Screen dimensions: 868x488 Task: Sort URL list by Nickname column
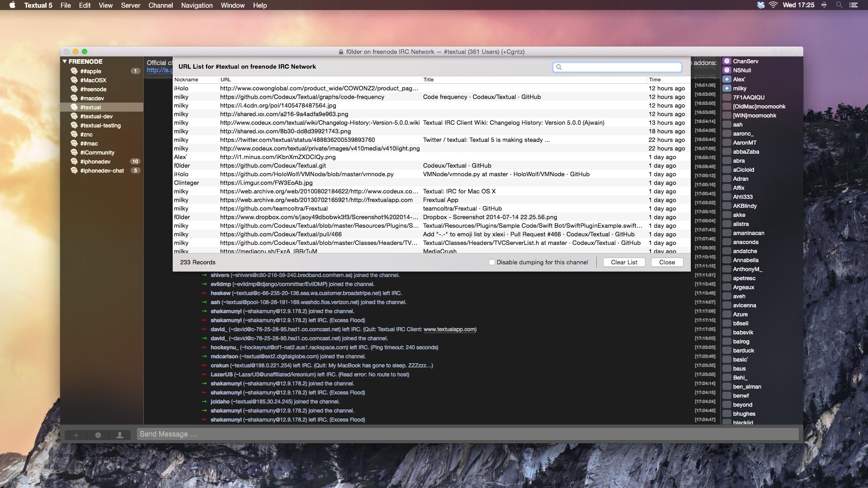[196, 80]
